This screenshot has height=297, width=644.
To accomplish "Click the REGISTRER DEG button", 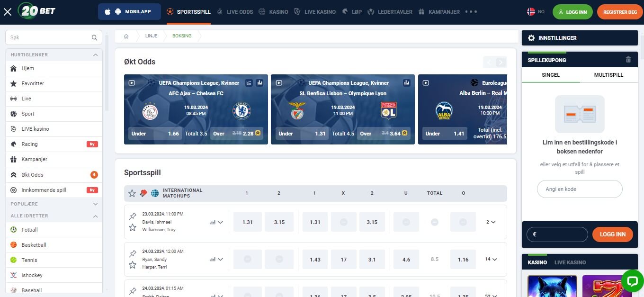I will [x=620, y=12].
